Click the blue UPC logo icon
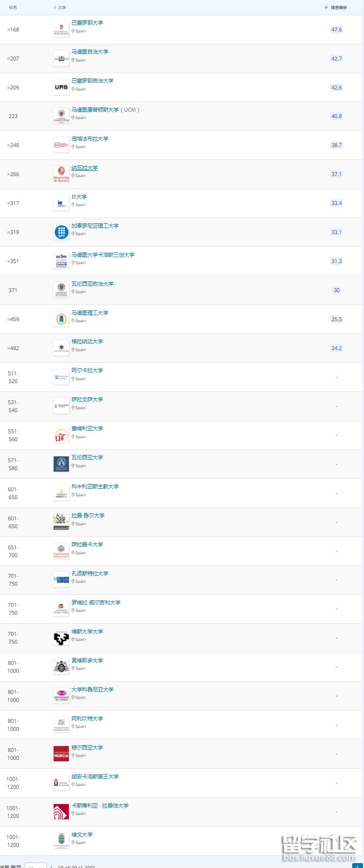Screen dimensions: 364x868 [61, 232]
